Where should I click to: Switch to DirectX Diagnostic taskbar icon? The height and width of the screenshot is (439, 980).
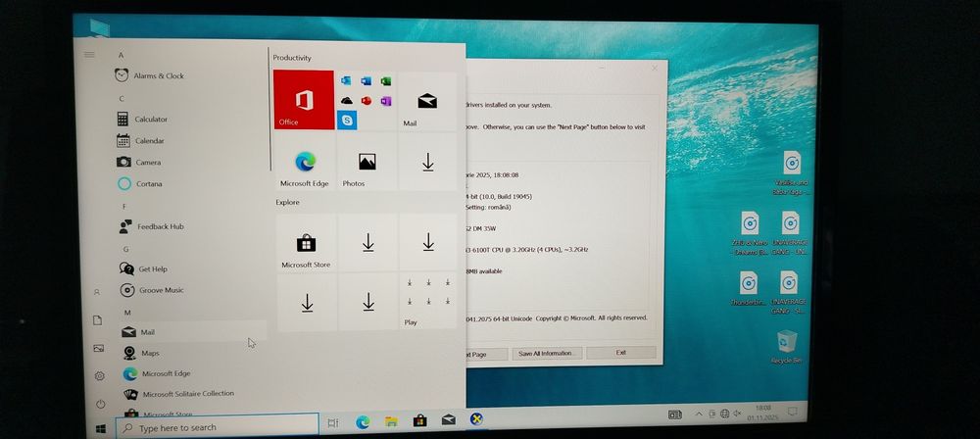point(477,419)
